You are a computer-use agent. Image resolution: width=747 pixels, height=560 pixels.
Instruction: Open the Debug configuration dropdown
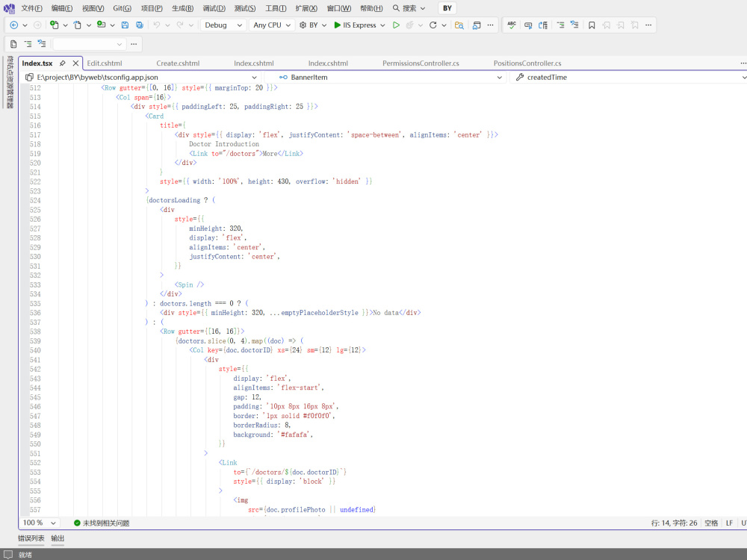(223, 25)
